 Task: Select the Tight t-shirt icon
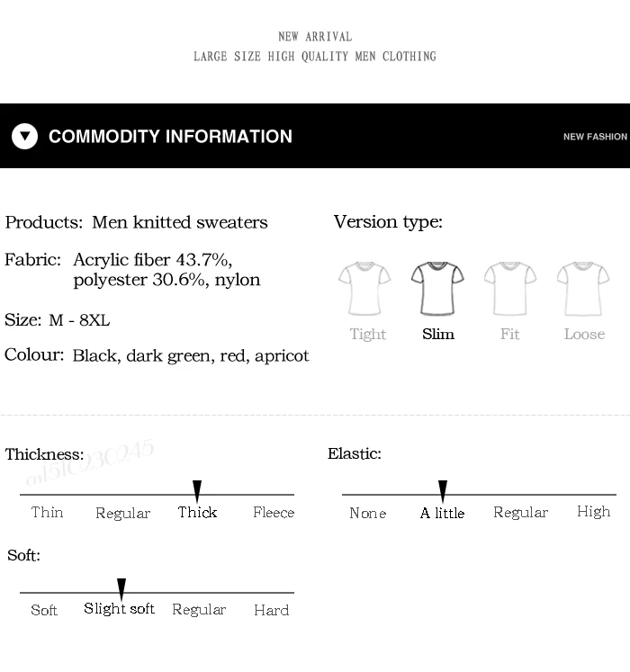coord(364,289)
